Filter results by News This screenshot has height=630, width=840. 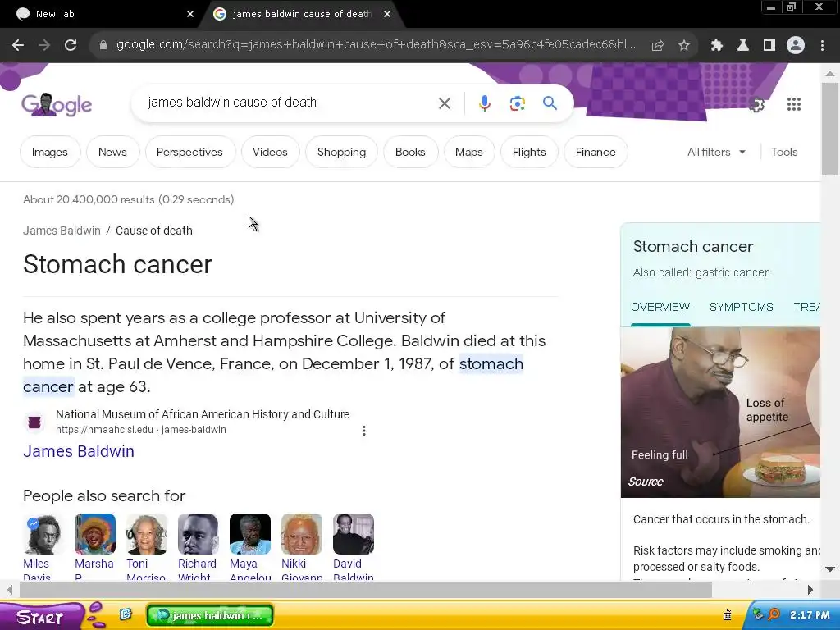tap(112, 152)
